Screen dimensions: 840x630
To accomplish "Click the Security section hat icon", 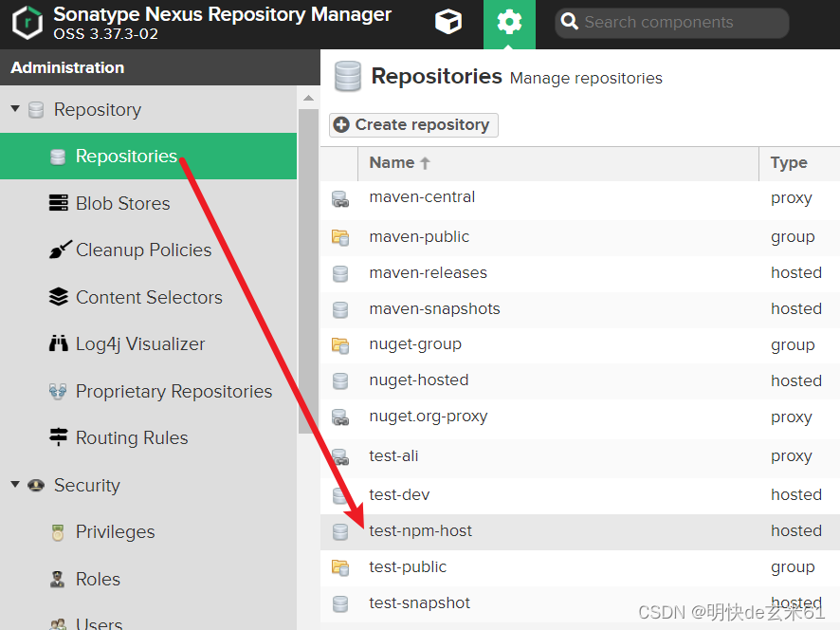I will (x=36, y=485).
